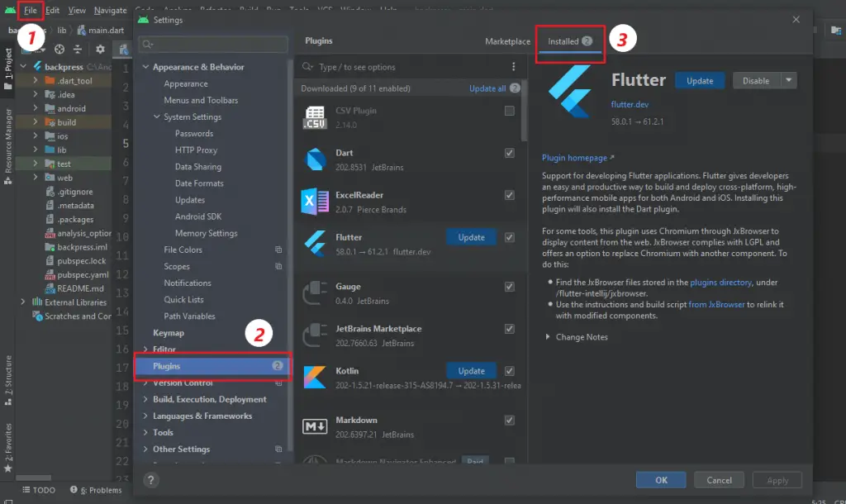The width and height of the screenshot is (846, 504).
Task: Click the JetBrains Marketplace plugin icon
Action: click(x=315, y=335)
